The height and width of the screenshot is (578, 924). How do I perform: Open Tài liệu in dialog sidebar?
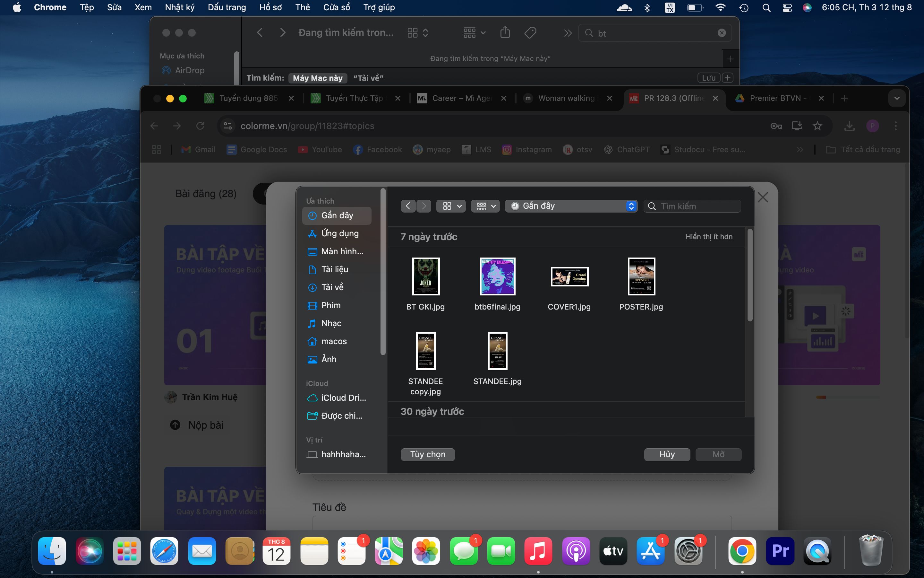(336, 269)
